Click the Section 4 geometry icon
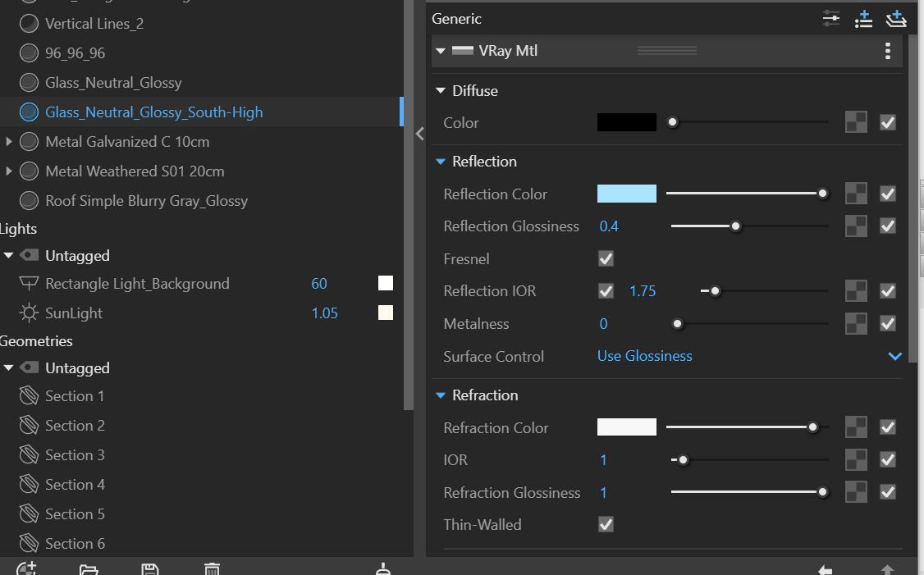 tap(29, 484)
